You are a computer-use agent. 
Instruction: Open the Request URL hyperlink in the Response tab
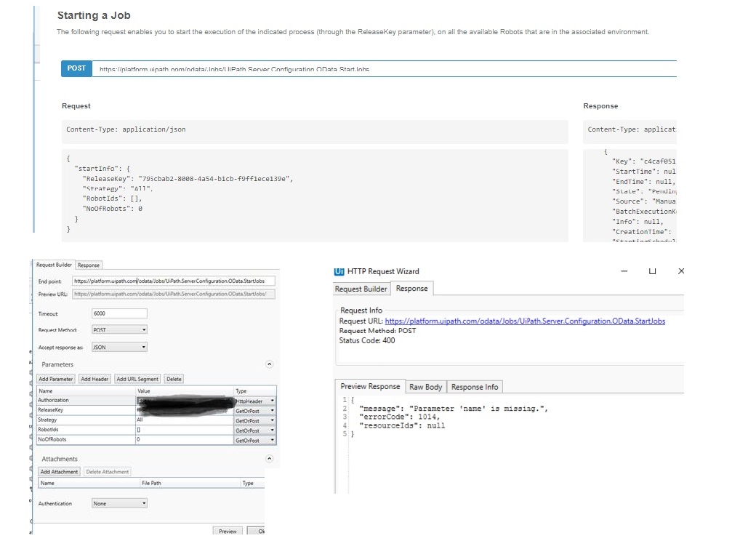click(525, 321)
